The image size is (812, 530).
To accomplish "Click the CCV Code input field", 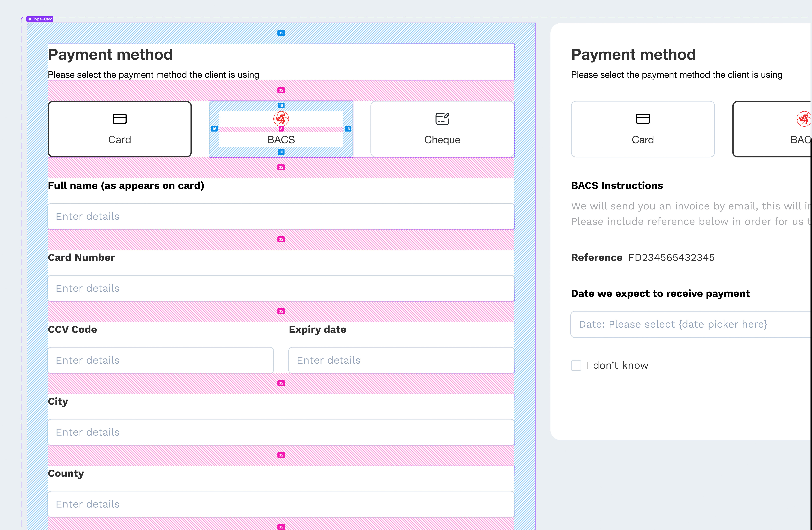I will tap(161, 360).
